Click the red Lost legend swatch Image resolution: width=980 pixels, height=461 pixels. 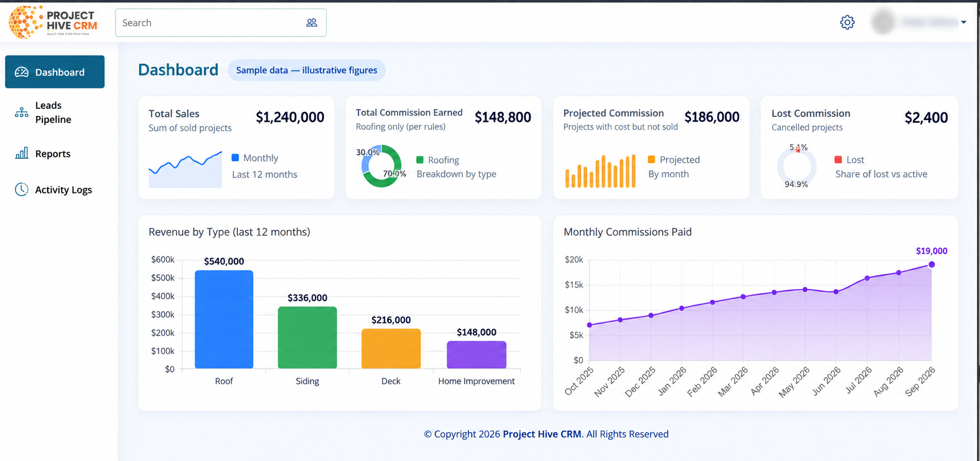pos(839,159)
